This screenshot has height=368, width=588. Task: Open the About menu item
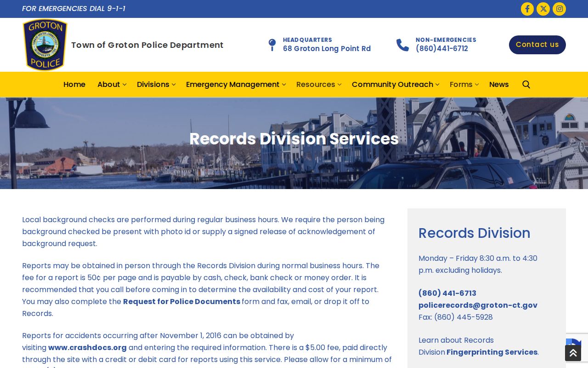point(108,84)
